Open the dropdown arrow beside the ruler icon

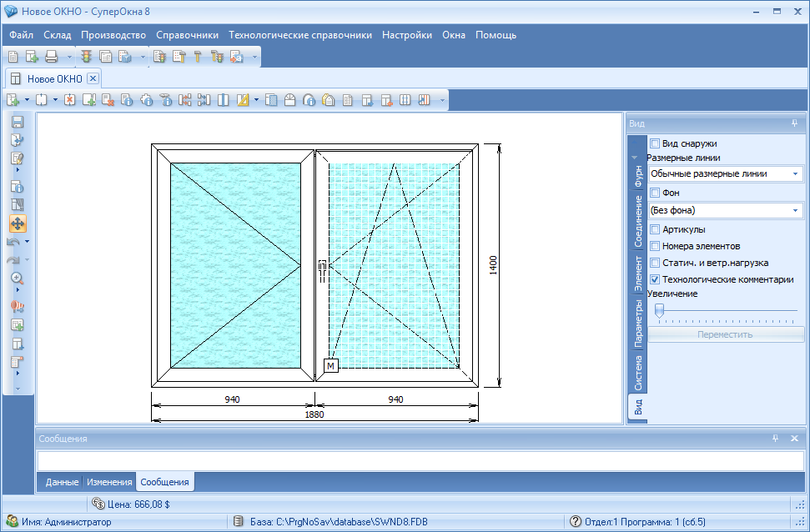coord(256,100)
